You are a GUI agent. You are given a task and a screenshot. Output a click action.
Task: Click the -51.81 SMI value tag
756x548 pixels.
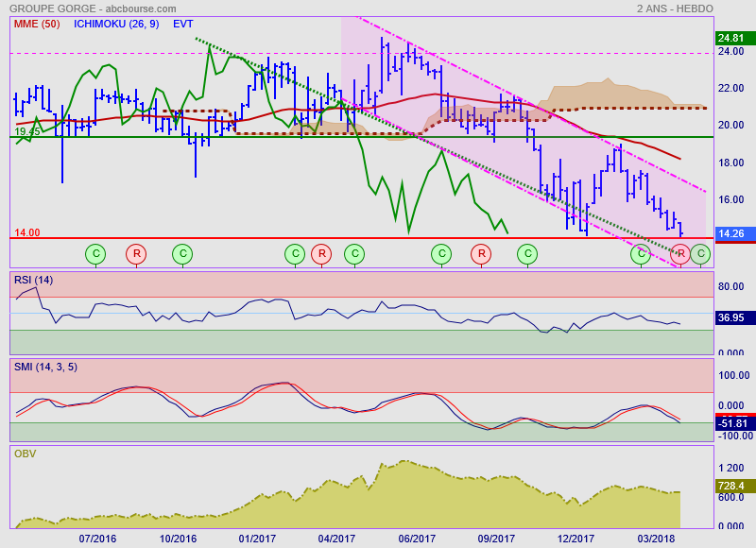pos(735,423)
